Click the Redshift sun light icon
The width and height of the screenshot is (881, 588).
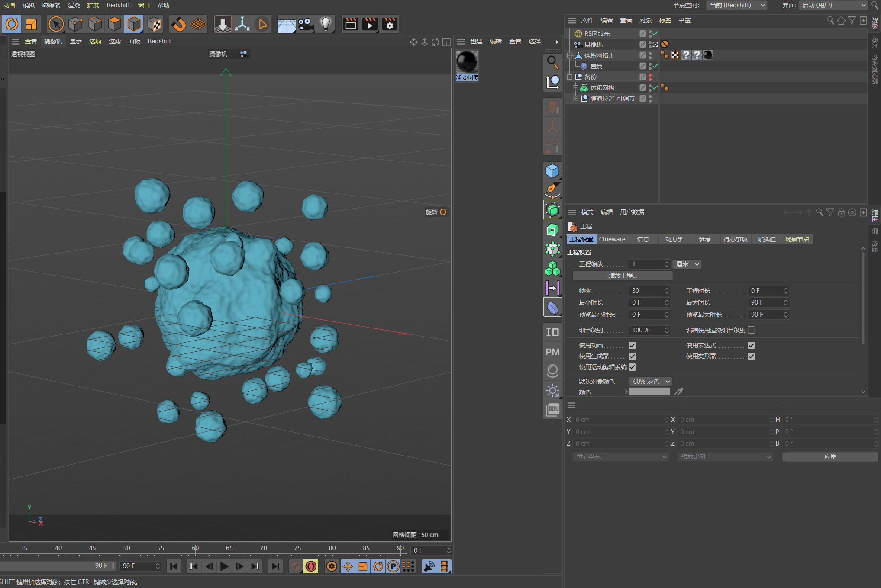pyautogui.click(x=552, y=391)
